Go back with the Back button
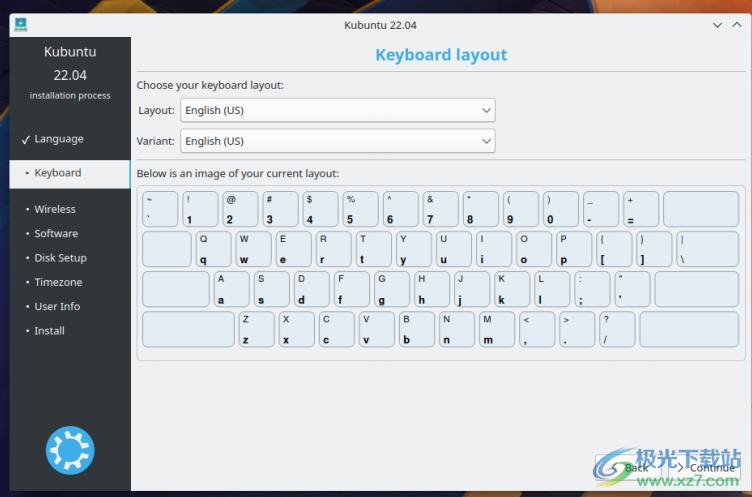The height and width of the screenshot is (497, 752). pos(630,467)
